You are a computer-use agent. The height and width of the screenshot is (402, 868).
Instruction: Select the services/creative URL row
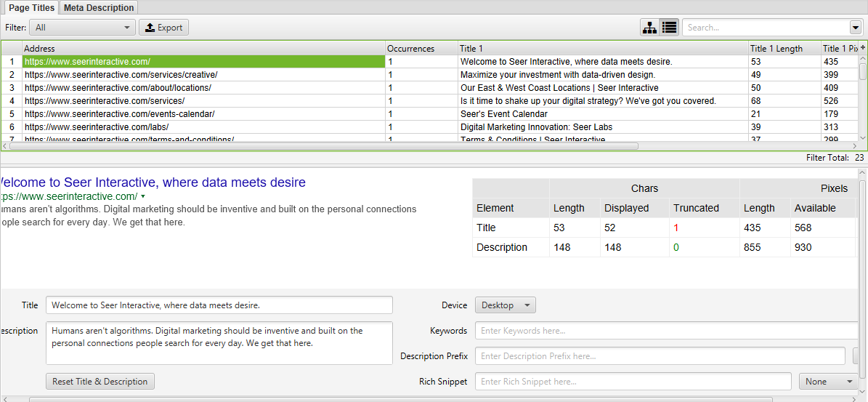[121, 75]
